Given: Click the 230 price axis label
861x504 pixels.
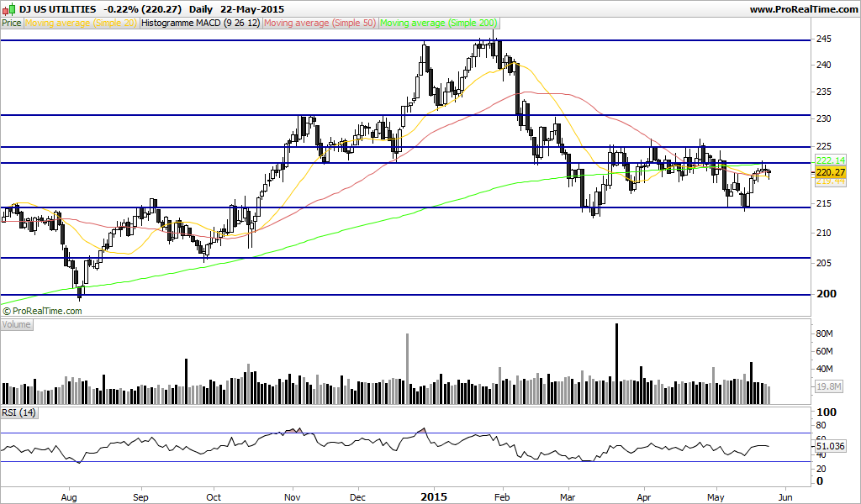Looking at the screenshot, I should pyautogui.click(x=824, y=118).
